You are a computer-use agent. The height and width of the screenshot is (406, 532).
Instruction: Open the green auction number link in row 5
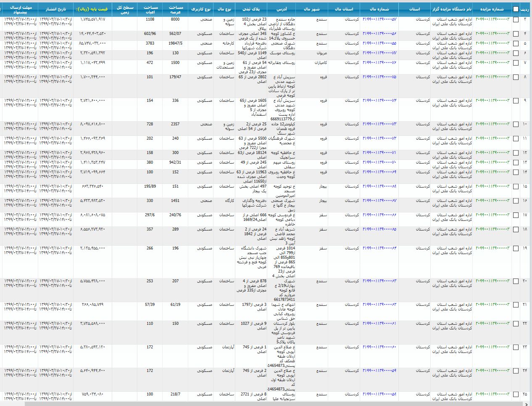click(x=492, y=43)
